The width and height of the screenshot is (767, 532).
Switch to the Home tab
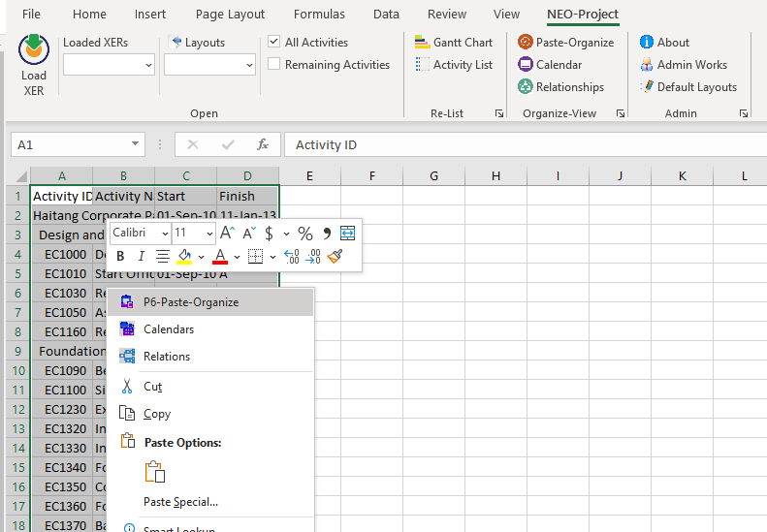point(89,15)
